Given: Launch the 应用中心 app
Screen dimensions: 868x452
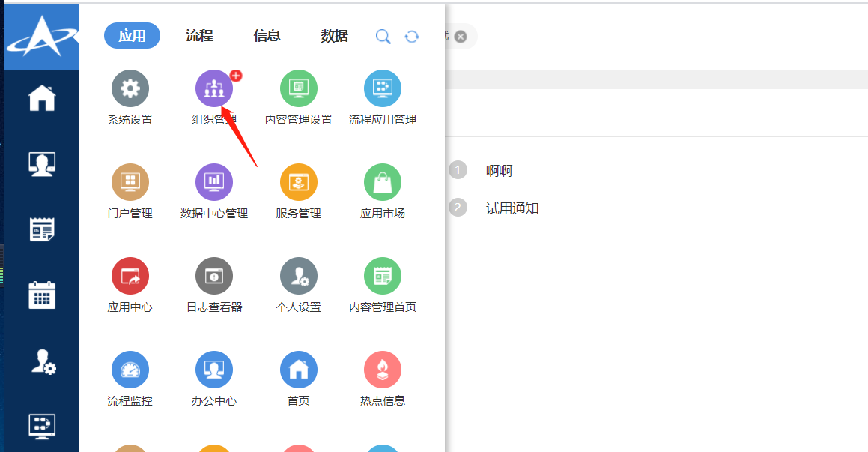Looking at the screenshot, I should 130,276.
